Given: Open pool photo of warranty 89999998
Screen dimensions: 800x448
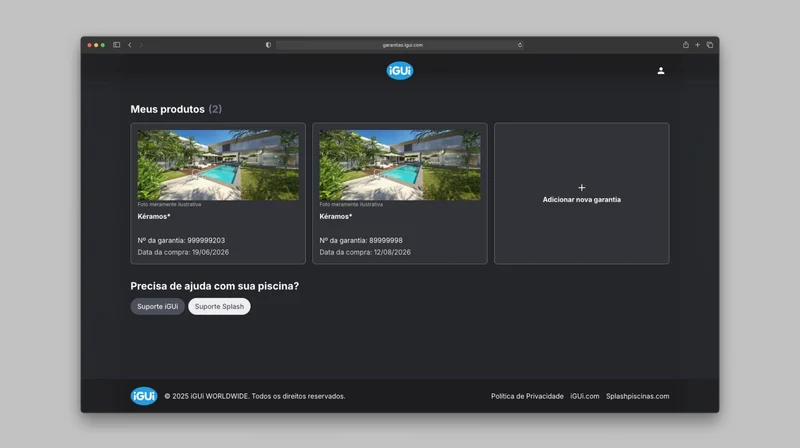Looking at the screenshot, I should point(400,165).
